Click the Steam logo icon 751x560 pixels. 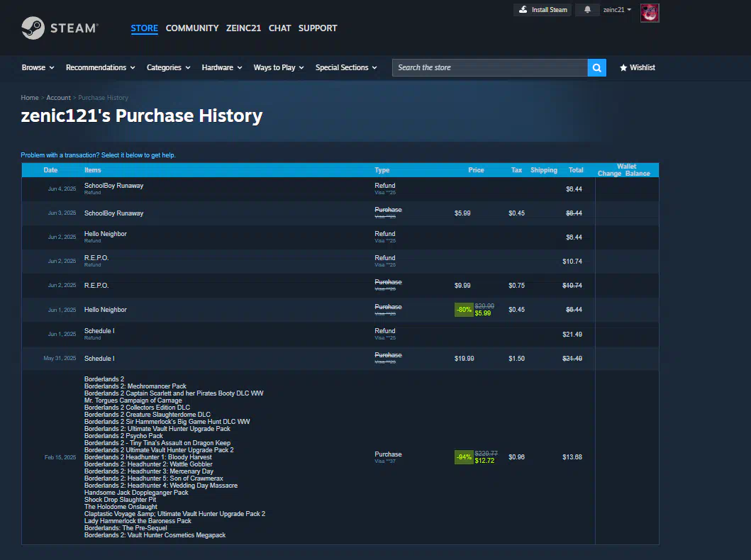tap(33, 28)
